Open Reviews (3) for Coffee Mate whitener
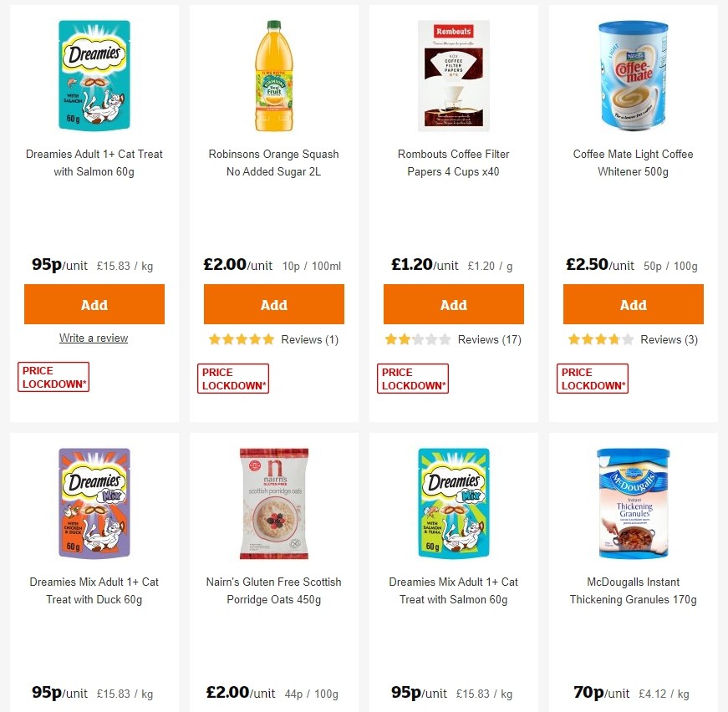 (669, 339)
